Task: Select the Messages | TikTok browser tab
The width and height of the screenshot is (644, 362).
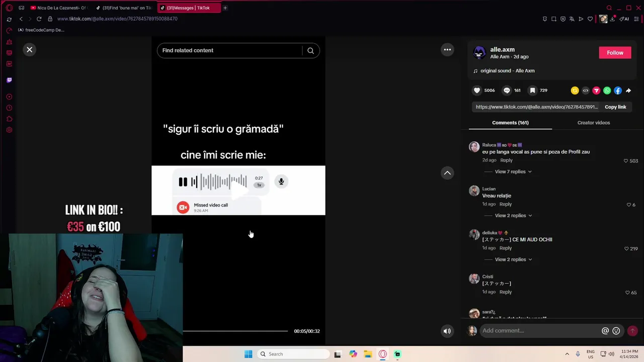Action: (x=188, y=8)
